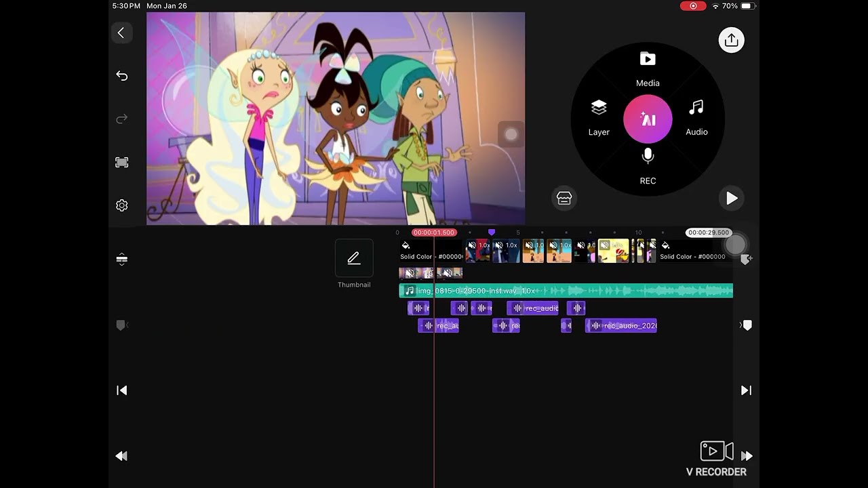The width and height of the screenshot is (868, 488).
Task: Open the asset store icon
Action: [564, 198]
